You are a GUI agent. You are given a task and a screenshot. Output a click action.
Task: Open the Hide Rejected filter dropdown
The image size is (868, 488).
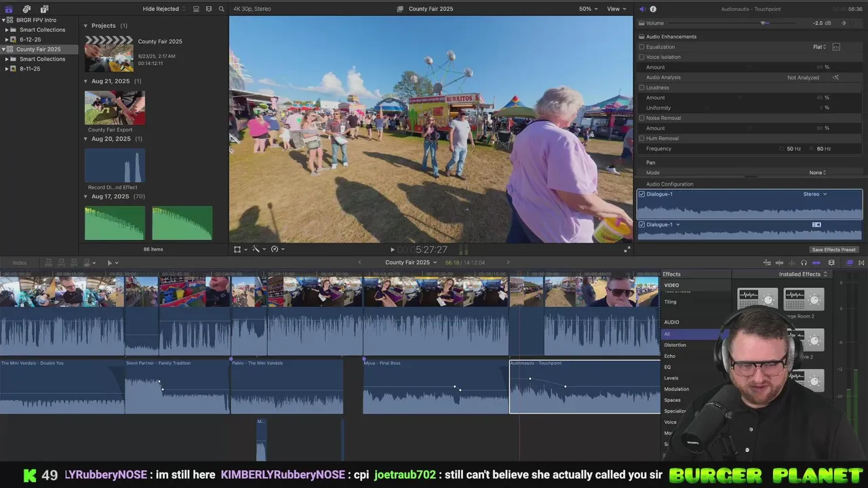164,9
